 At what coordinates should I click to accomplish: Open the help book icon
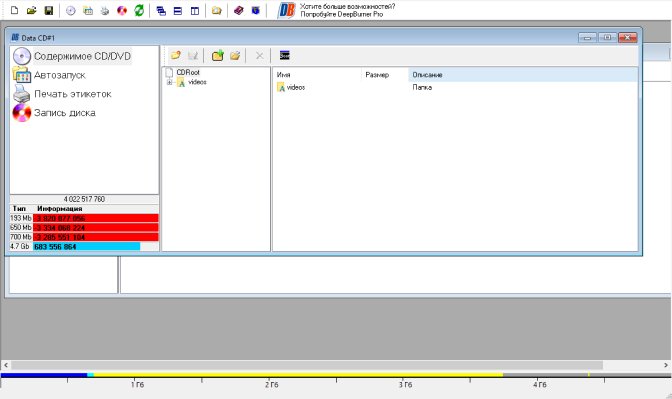pyautogui.click(x=239, y=10)
